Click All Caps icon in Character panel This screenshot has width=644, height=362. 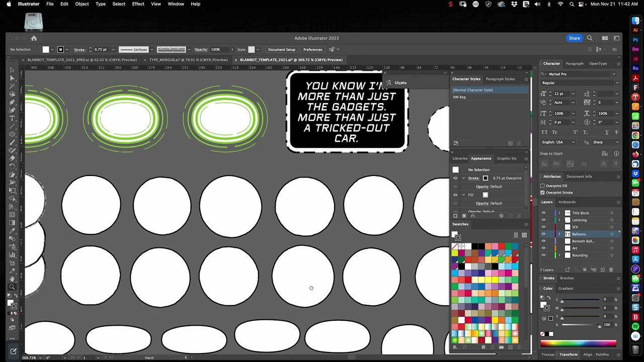click(x=545, y=132)
